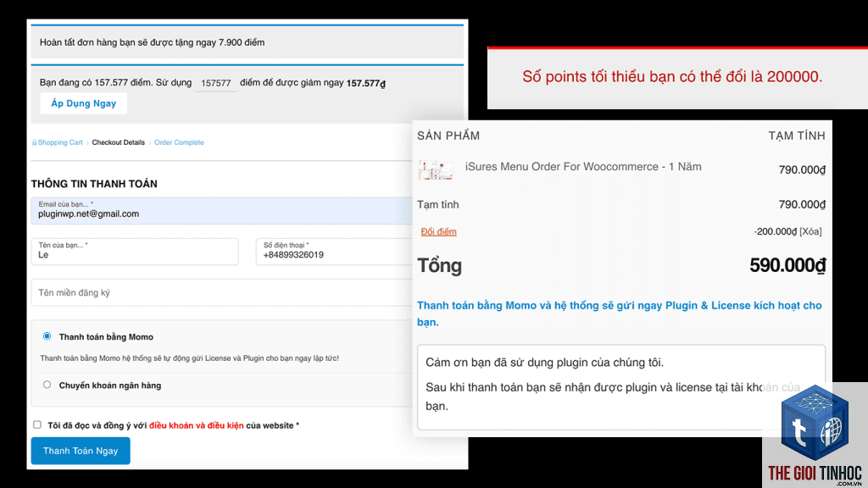
Task: Click the minimum points 200000 error message
Action: point(672,76)
